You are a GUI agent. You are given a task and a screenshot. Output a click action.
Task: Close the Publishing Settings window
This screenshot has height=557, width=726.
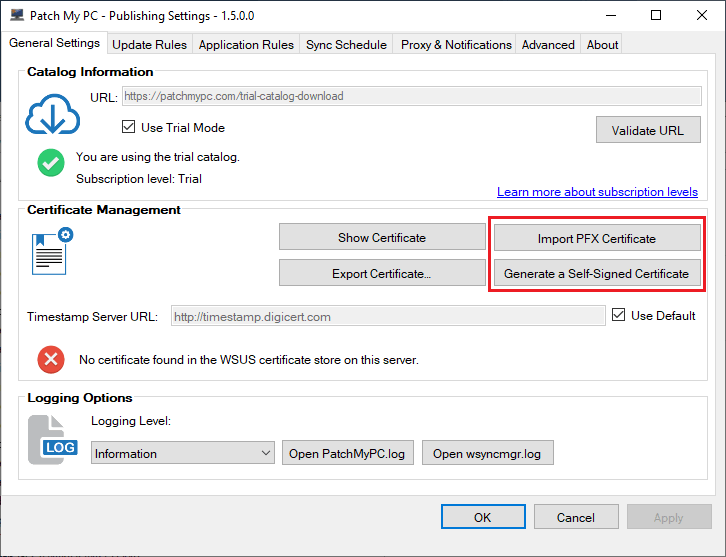click(x=701, y=15)
